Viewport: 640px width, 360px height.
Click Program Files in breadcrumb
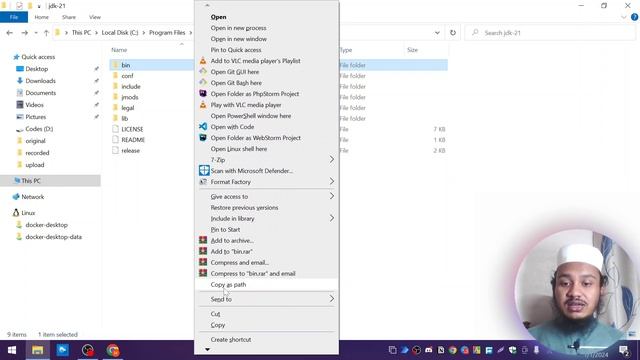coord(167,33)
